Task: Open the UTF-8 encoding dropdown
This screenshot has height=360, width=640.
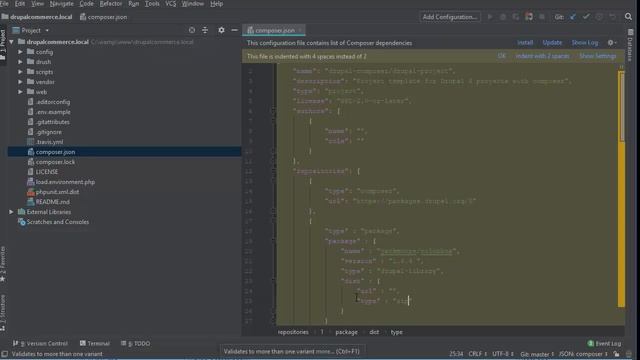Action: point(503,354)
